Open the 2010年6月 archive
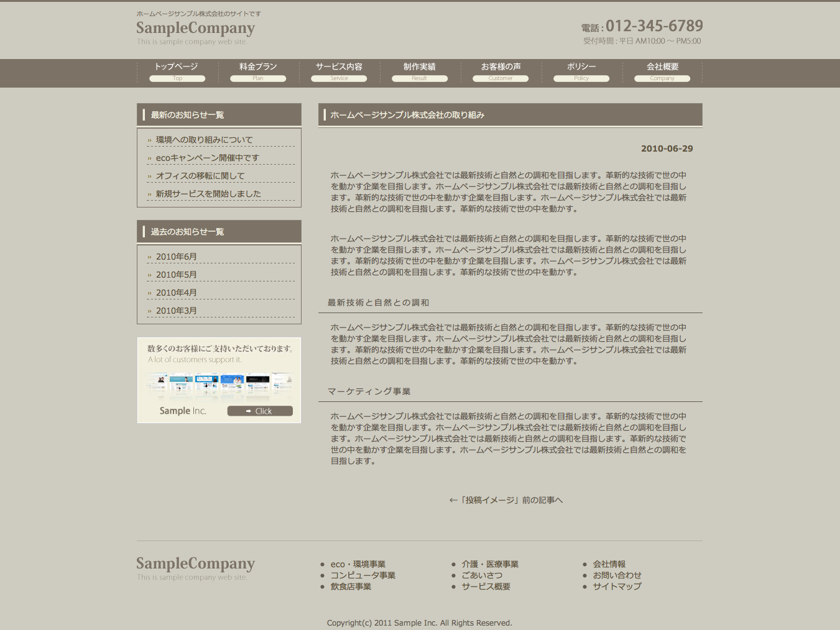Viewport: 840px width, 630px height. 176,257
